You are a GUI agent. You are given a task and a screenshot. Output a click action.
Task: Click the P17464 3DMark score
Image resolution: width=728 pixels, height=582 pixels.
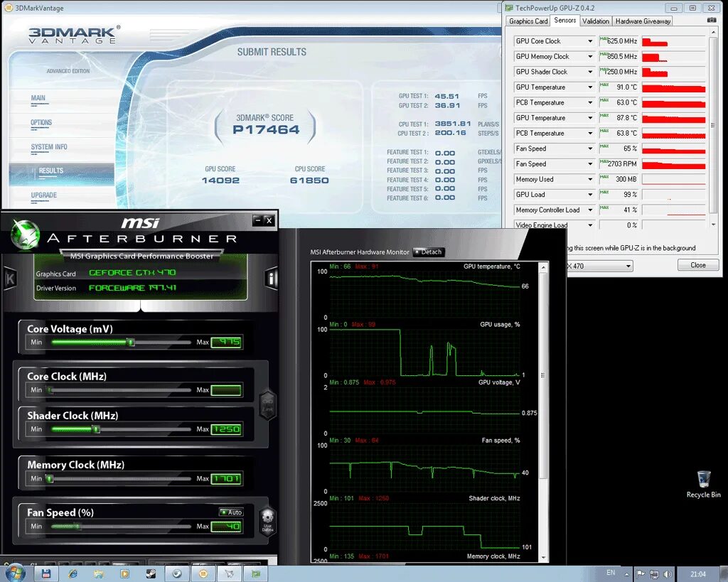tap(266, 129)
